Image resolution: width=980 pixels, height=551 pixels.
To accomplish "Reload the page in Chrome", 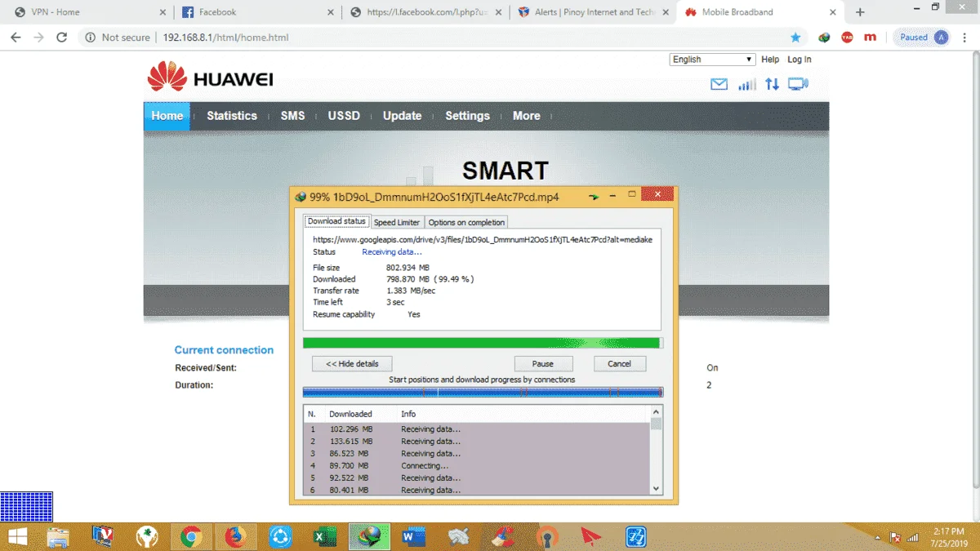I will click(61, 38).
